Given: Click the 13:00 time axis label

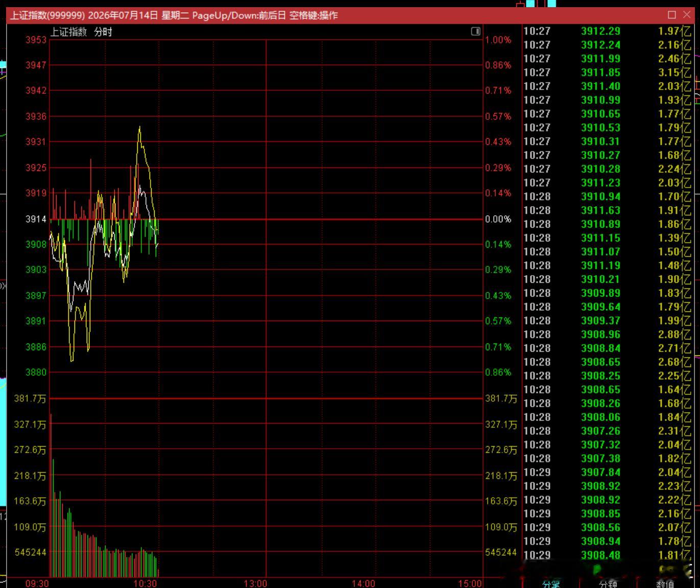Looking at the screenshot, I should click(255, 583).
